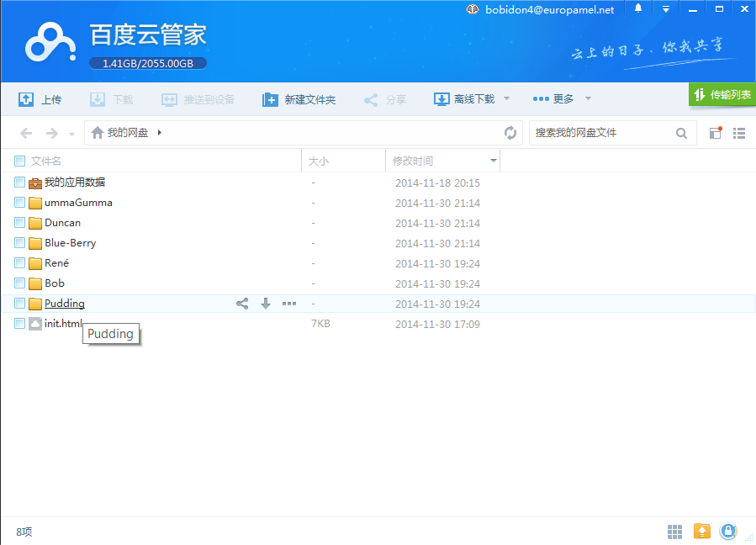The height and width of the screenshot is (545, 756).
Task: Expand the 离线下载 dropdown arrow
Action: point(506,99)
